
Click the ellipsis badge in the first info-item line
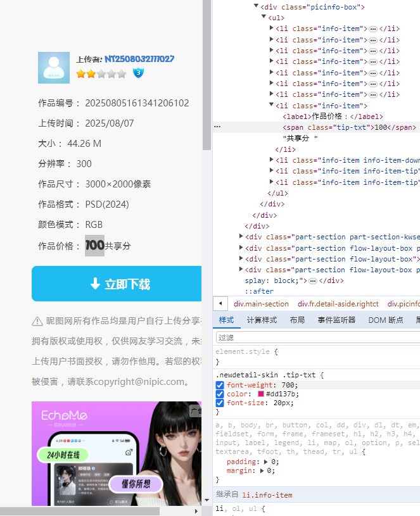[x=373, y=29]
